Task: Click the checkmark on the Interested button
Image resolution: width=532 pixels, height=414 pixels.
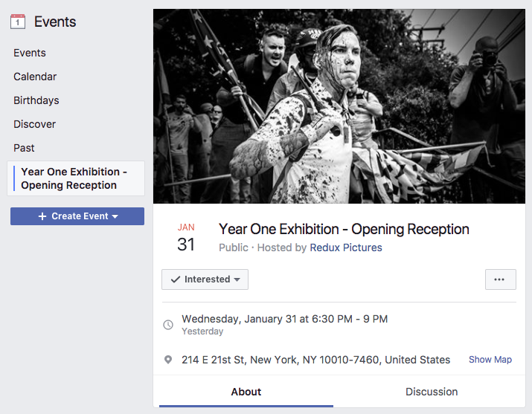Action: (176, 279)
